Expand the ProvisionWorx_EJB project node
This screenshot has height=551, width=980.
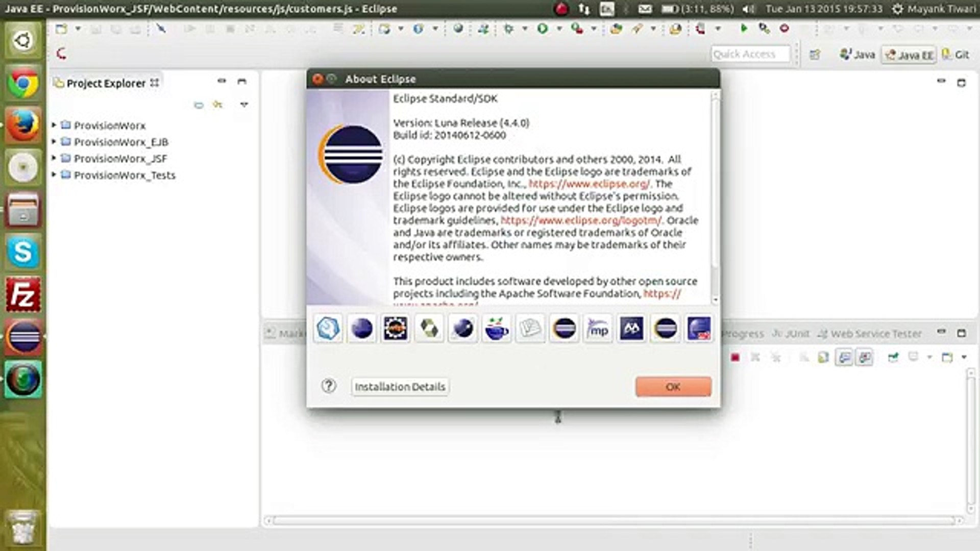coord(54,142)
